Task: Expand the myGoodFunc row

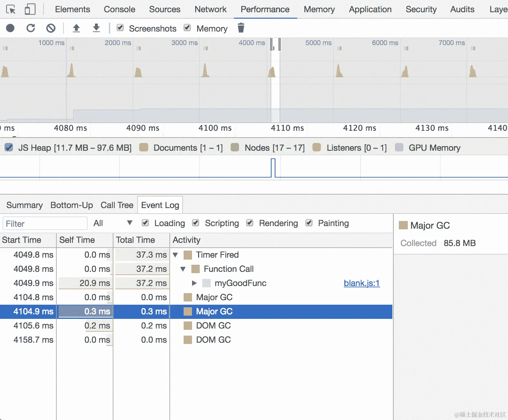Action: [x=194, y=283]
